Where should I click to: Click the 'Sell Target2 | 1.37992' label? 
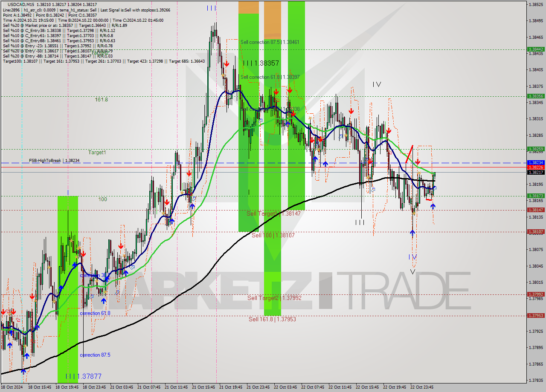coord(274,298)
